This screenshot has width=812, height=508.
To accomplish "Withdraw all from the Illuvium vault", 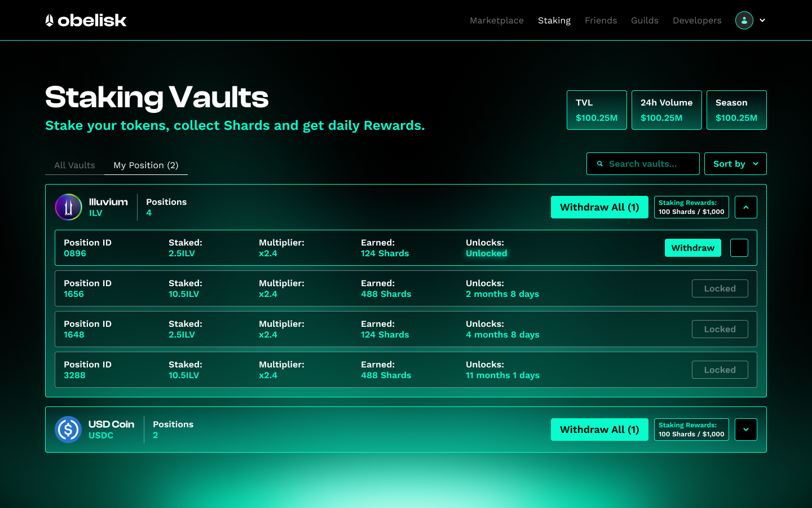I will [599, 207].
